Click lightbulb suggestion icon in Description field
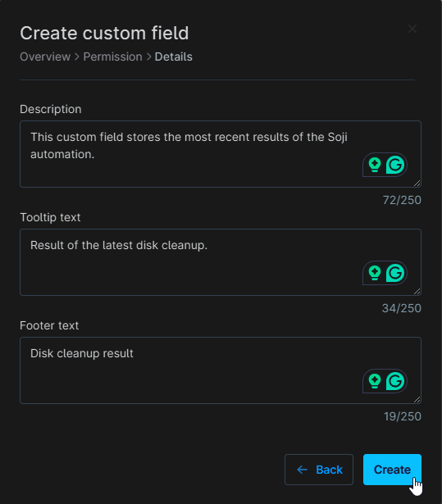This screenshot has width=442, height=504. coord(375,165)
